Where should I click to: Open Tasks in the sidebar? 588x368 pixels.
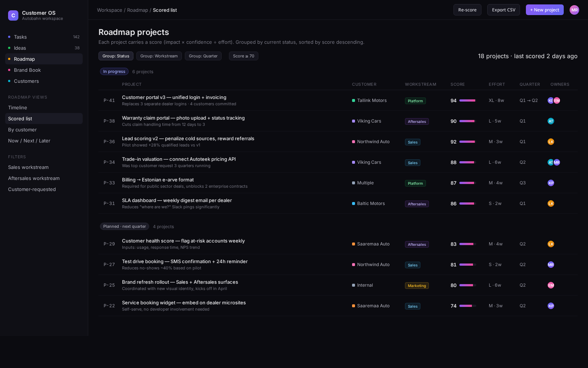(44, 37)
